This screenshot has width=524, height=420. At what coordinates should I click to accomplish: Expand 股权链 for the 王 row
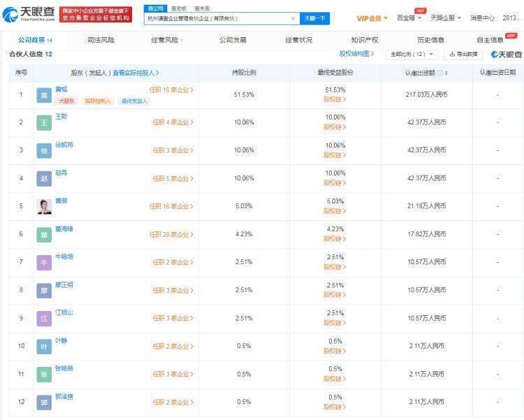tap(335, 127)
